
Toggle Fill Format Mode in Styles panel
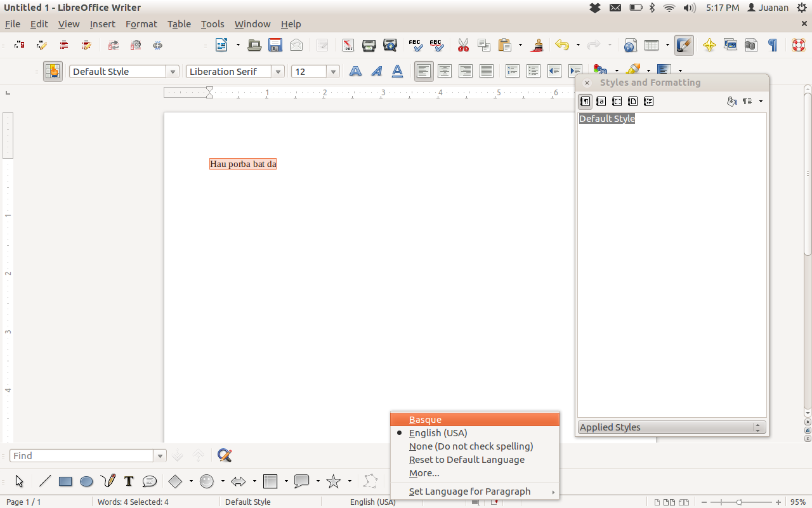731,102
